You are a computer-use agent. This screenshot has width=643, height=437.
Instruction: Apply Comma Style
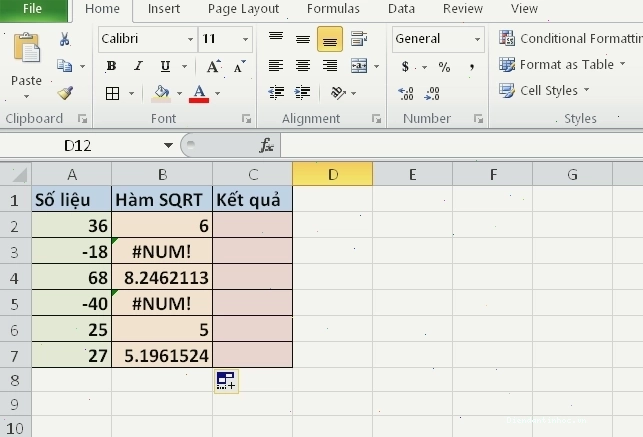coord(472,66)
